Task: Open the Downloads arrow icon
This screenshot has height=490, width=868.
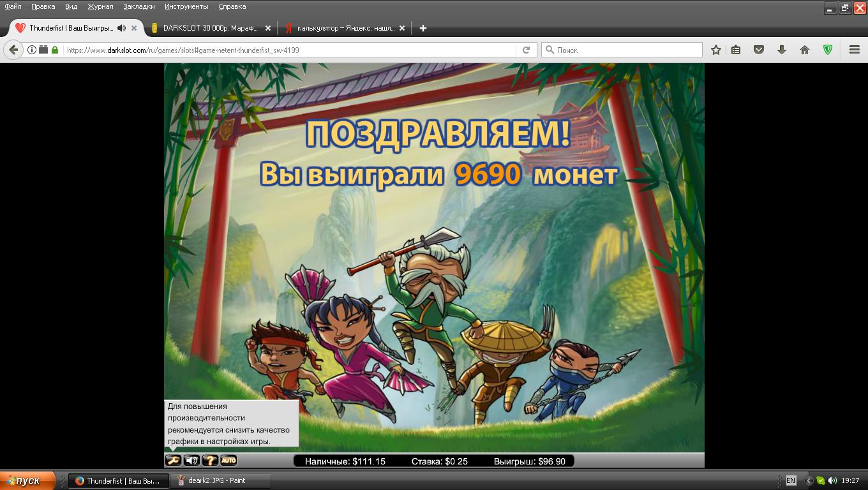Action: (x=781, y=50)
